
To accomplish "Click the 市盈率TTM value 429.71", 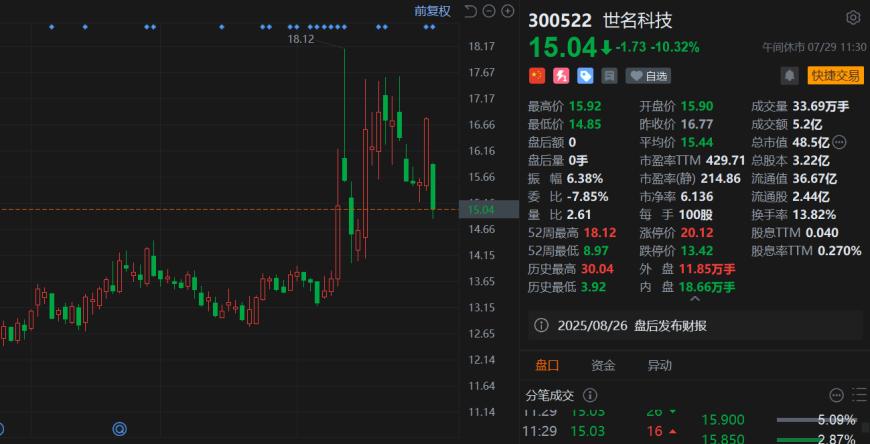I will coord(725,160).
